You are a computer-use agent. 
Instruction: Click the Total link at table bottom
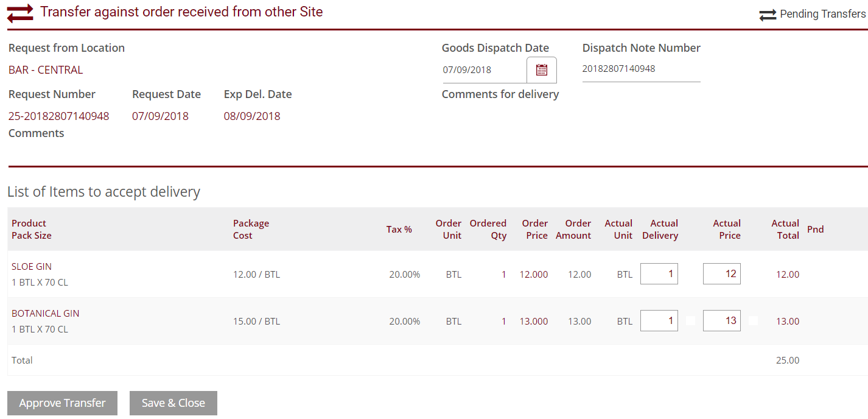pos(21,360)
